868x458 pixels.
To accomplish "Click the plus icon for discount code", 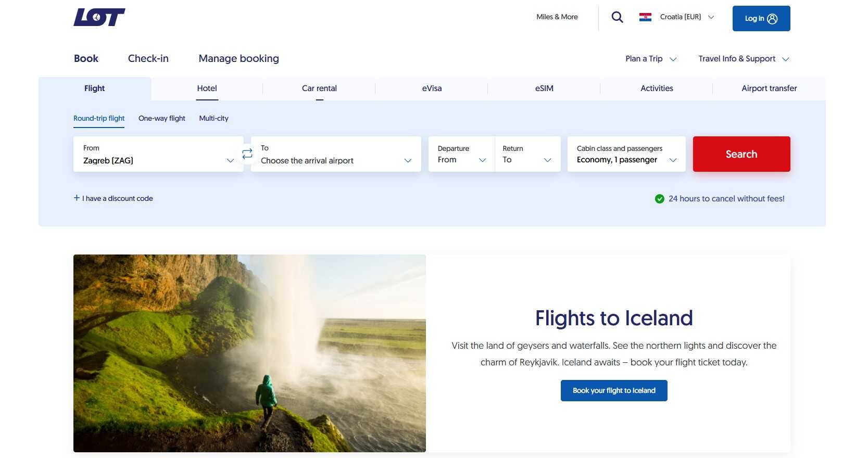I will pos(77,198).
